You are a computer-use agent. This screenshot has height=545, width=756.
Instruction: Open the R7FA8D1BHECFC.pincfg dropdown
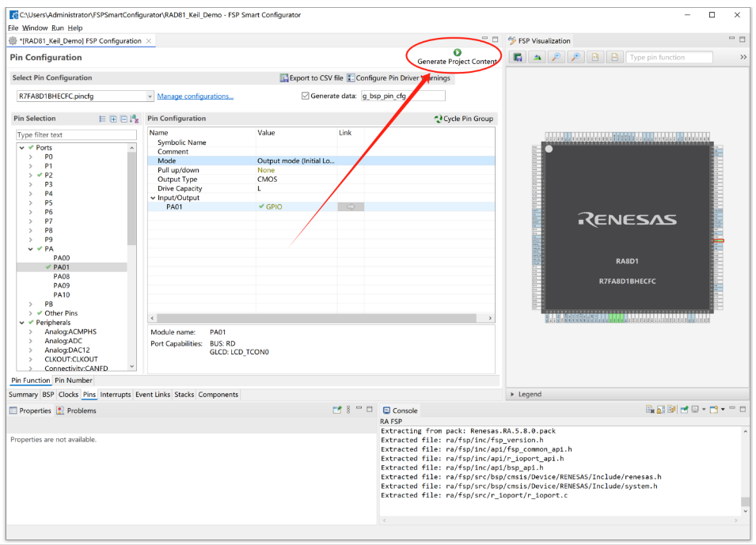click(x=150, y=97)
